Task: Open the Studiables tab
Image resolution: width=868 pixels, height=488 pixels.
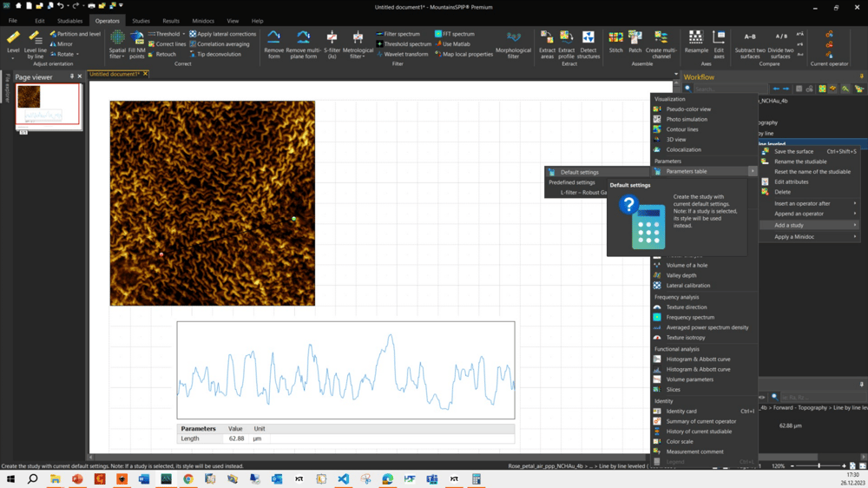Action: click(69, 21)
